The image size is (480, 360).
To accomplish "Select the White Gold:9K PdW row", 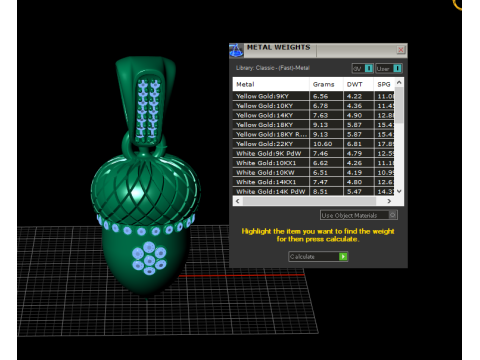I will click(x=313, y=153).
